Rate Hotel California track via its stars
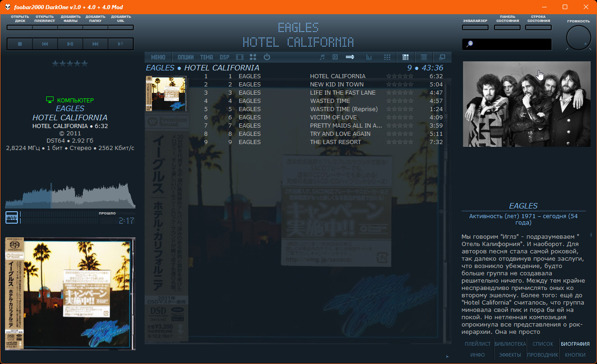This screenshot has width=597, height=364. click(400, 76)
